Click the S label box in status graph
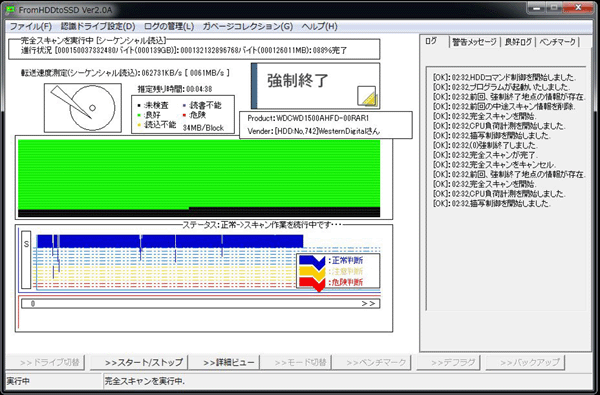The image size is (600, 395). [26, 260]
